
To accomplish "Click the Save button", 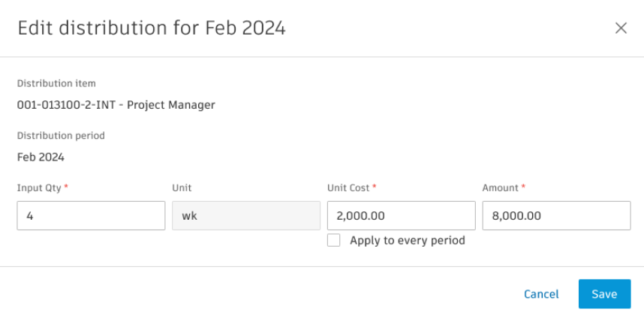I will pos(604,294).
